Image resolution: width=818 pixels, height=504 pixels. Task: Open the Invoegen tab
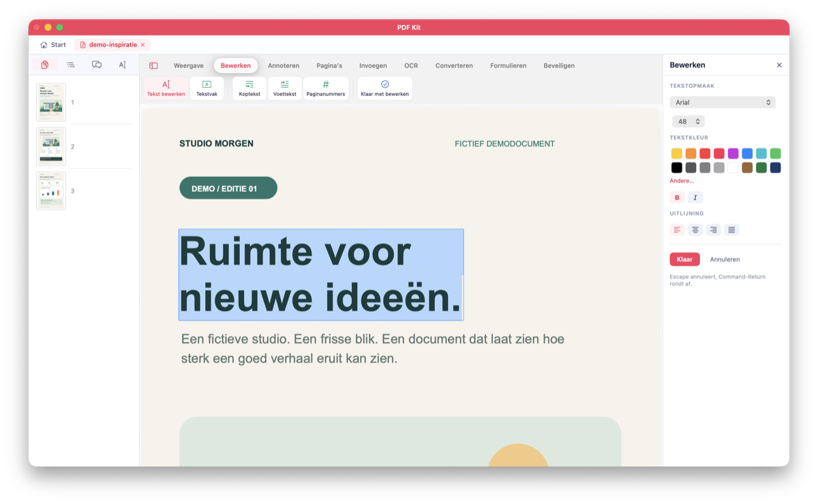(x=373, y=65)
